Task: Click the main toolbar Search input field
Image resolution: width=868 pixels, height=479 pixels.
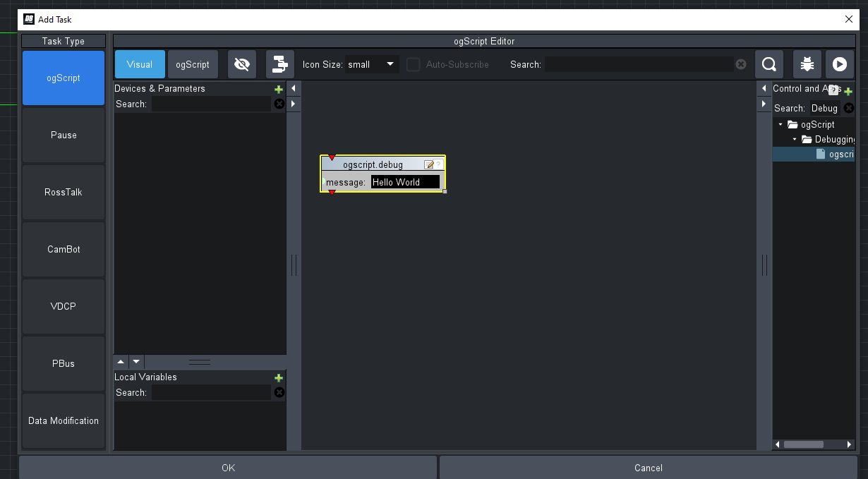Action: pos(639,64)
